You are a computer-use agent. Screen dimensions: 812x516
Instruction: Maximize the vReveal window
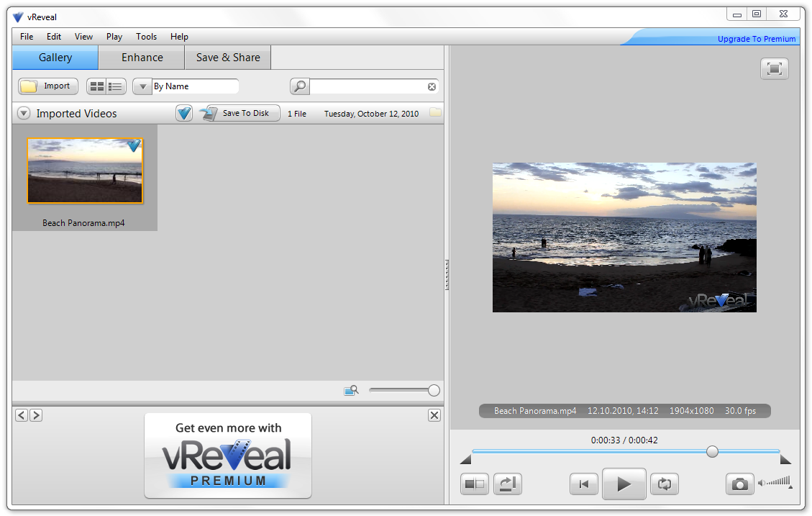pyautogui.click(x=757, y=14)
